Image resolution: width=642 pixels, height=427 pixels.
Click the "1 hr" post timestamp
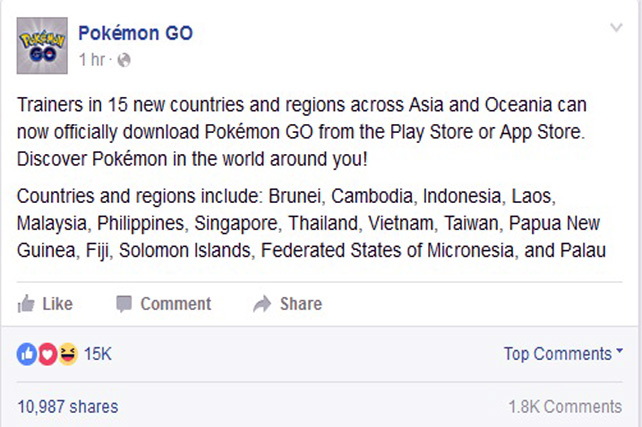click(93, 60)
